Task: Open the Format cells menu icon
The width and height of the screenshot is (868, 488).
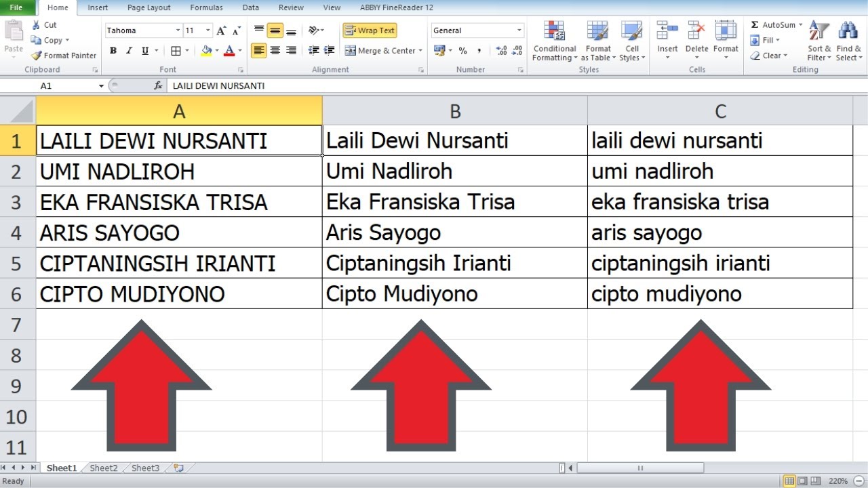Action: click(726, 30)
